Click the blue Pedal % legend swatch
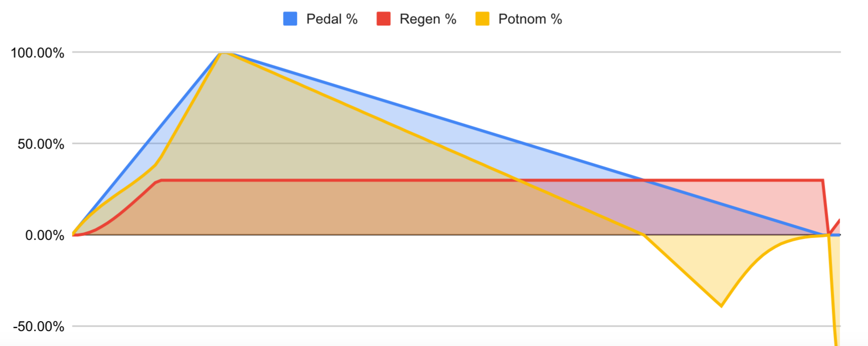 [x=290, y=19]
